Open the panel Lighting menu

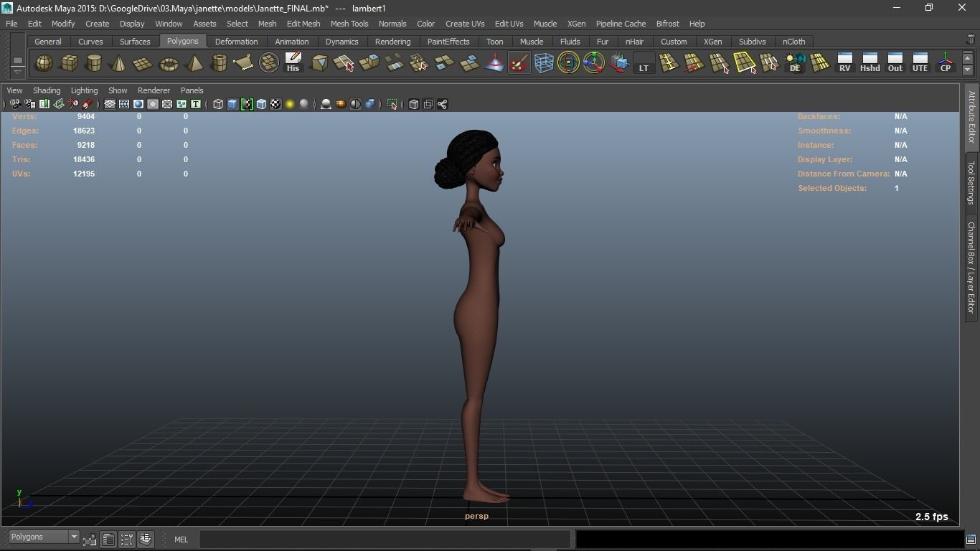tap(84, 90)
